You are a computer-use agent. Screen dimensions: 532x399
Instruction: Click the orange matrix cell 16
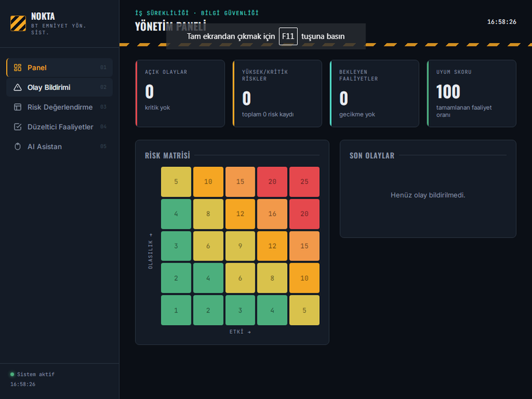[x=272, y=213]
